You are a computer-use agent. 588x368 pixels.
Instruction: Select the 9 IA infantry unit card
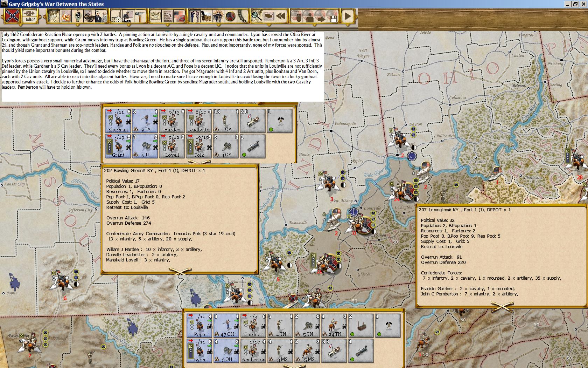145,121
